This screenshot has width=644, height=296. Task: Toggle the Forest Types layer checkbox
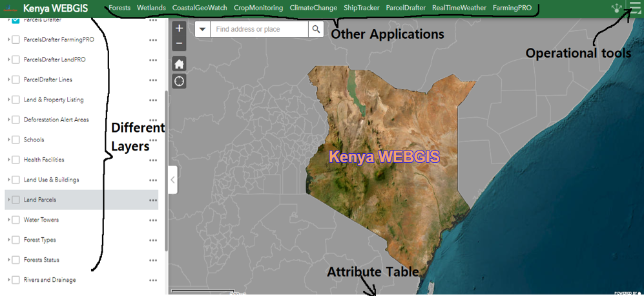click(x=16, y=240)
